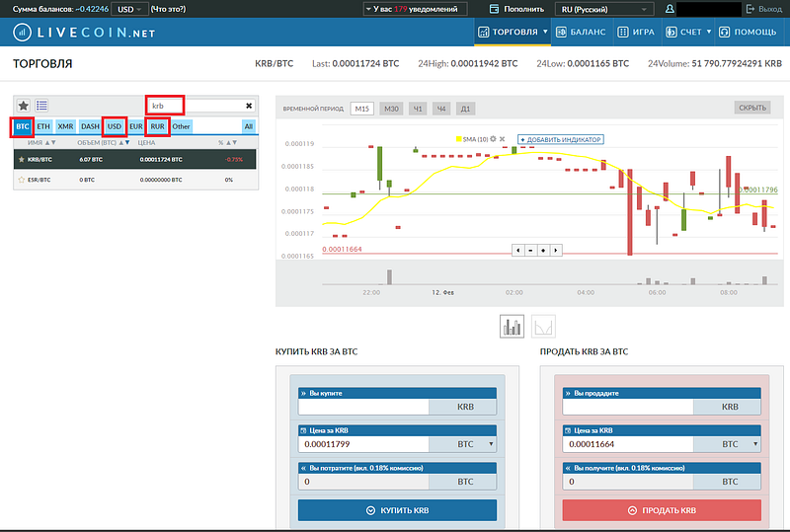Viewport: 790px width, 532px height.
Task: Open the БАЛАНС menu tab
Action: pyautogui.click(x=581, y=32)
